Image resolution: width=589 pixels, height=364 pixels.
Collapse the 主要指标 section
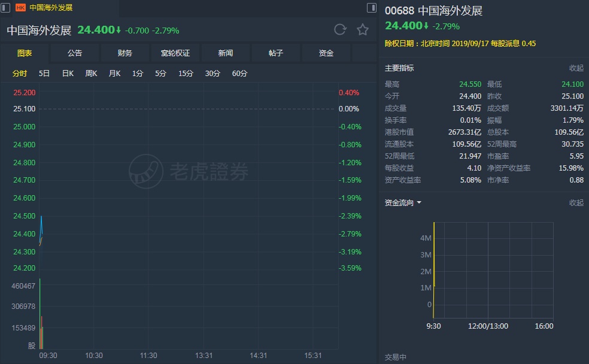coord(576,68)
